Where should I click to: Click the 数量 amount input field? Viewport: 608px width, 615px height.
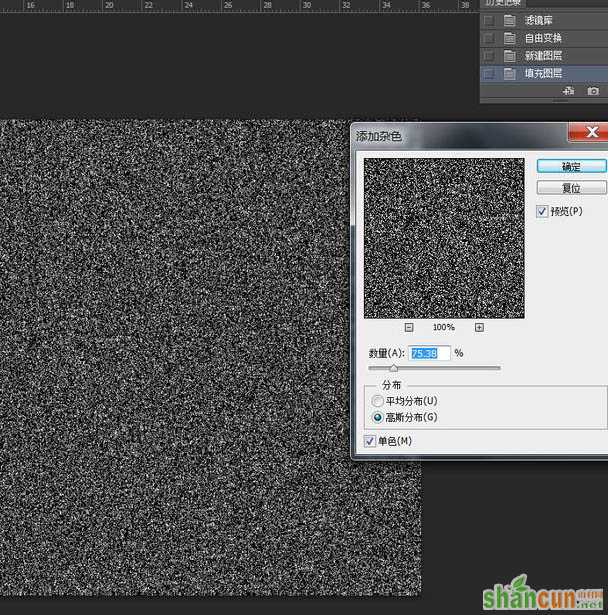430,353
